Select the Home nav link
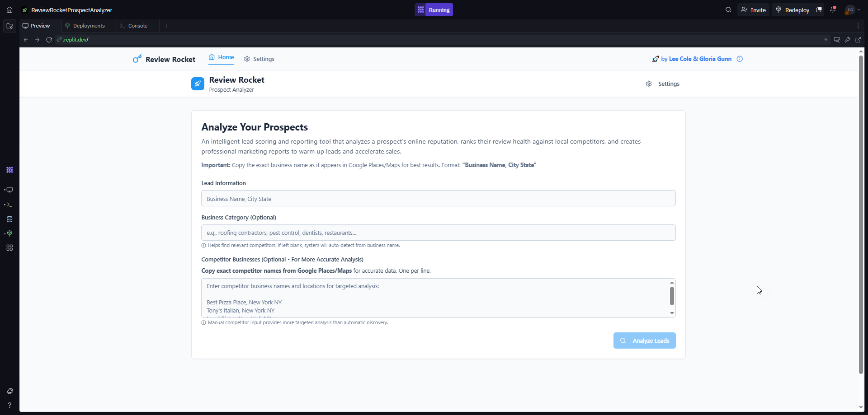 click(x=221, y=57)
